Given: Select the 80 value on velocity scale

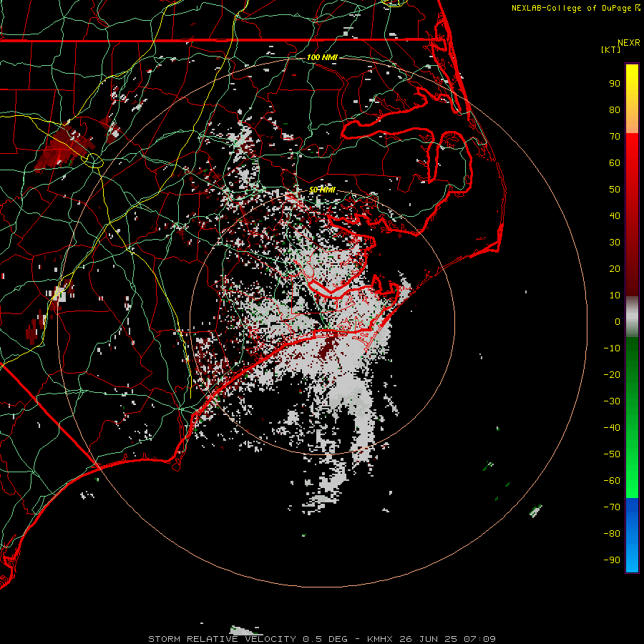Looking at the screenshot, I should (615, 110).
